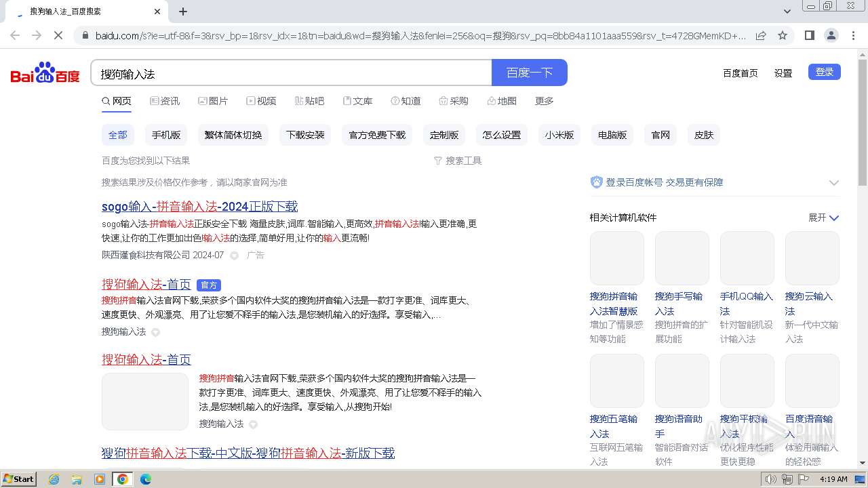The image size is (868, 488).
Task: Switch to the 地图 tab
Action: (502, 101)
